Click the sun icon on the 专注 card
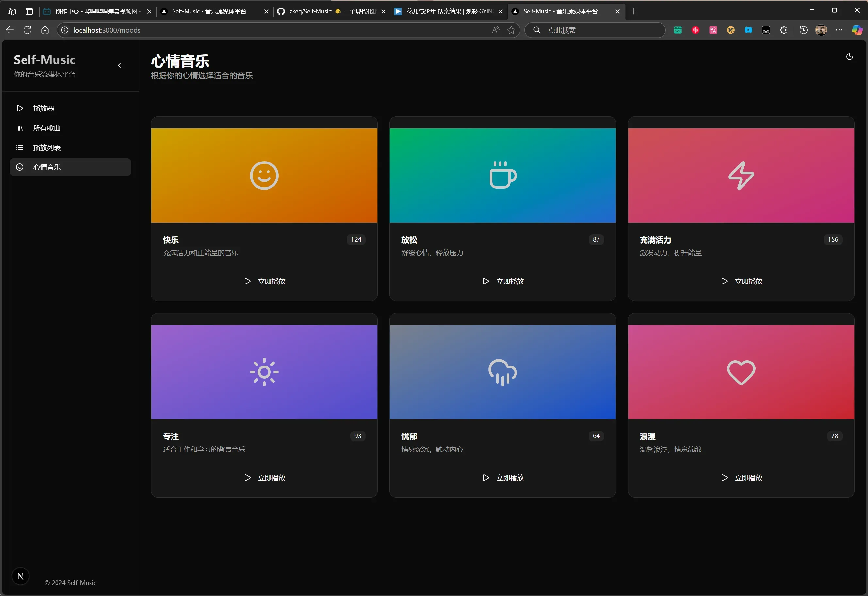The image size is (868, 596). point(264,372)
